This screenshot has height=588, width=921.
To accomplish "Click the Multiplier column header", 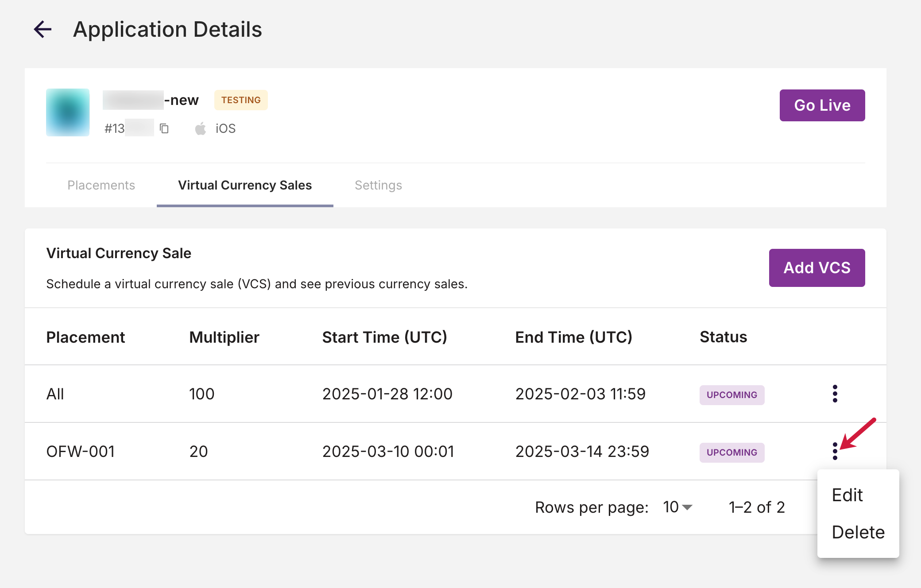I will [x=224, y=337].
